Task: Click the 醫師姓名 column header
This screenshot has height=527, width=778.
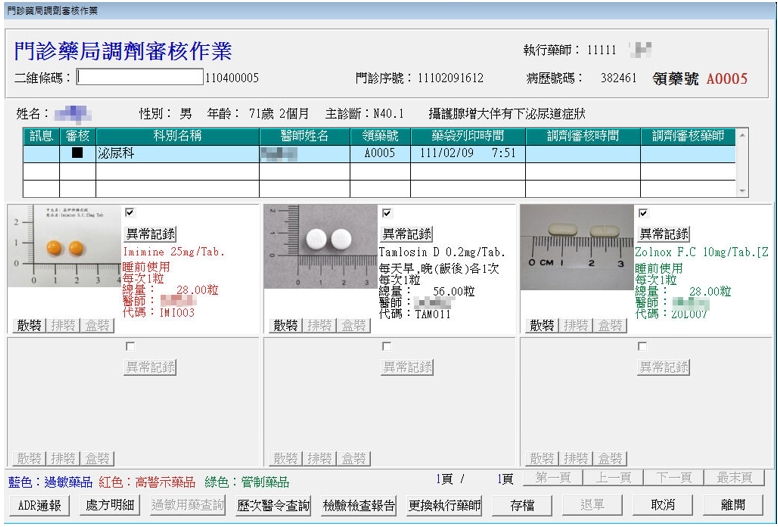Action: coord(305,136)
